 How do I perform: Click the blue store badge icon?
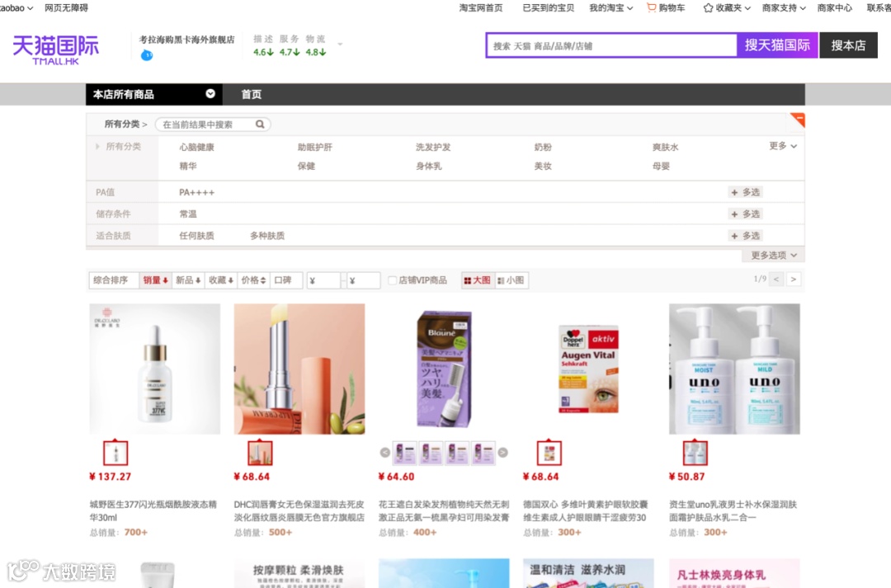(147, 55)
